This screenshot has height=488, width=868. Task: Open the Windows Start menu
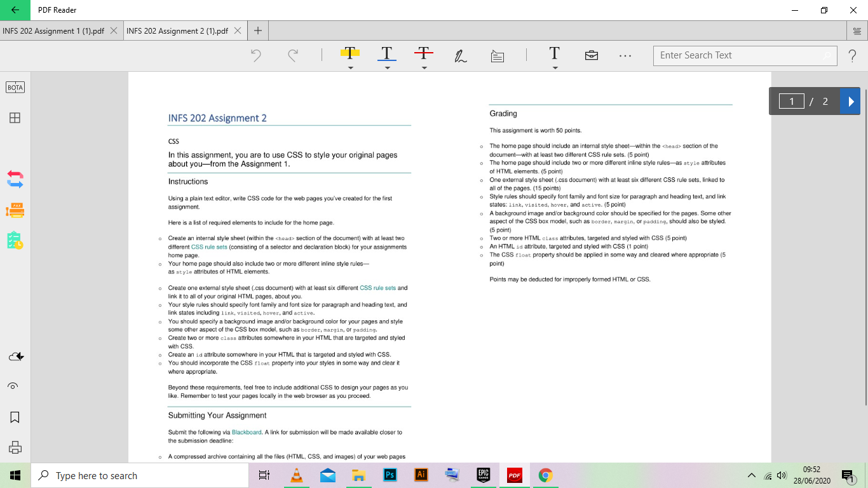click(x=15, y=475)
